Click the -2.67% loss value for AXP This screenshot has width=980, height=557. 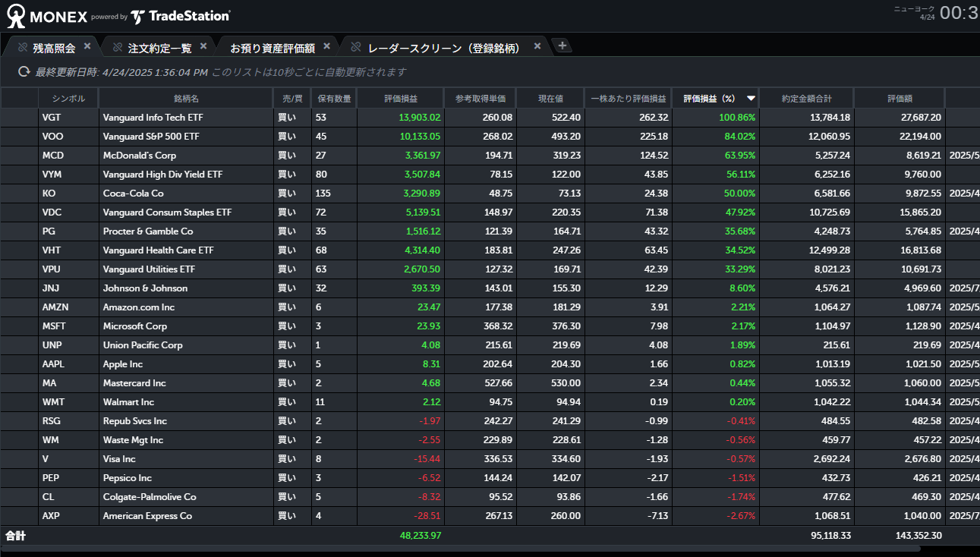pyautogui.click(x=739, y=516)
